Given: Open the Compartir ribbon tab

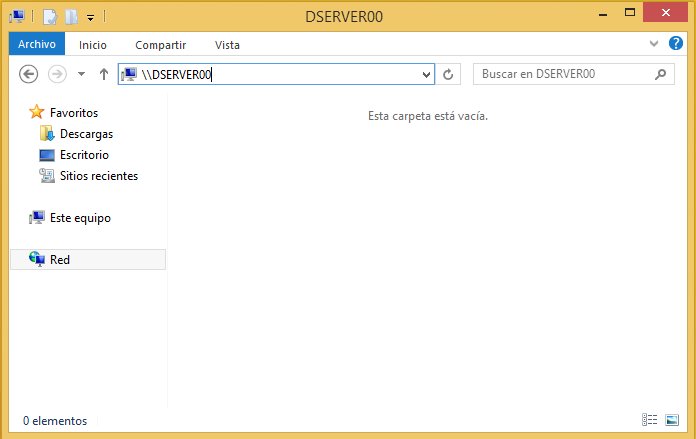Looking at the screenshot, I should [161, 45].
